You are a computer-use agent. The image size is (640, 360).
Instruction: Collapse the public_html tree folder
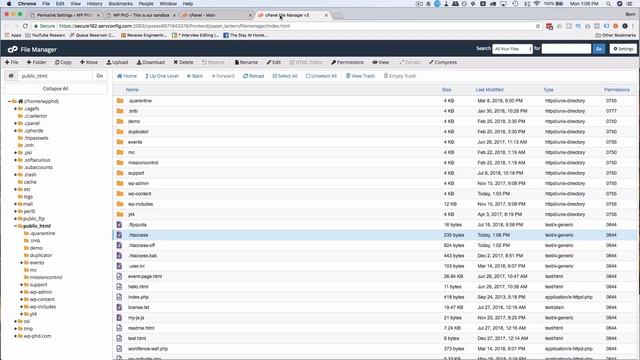16,226
